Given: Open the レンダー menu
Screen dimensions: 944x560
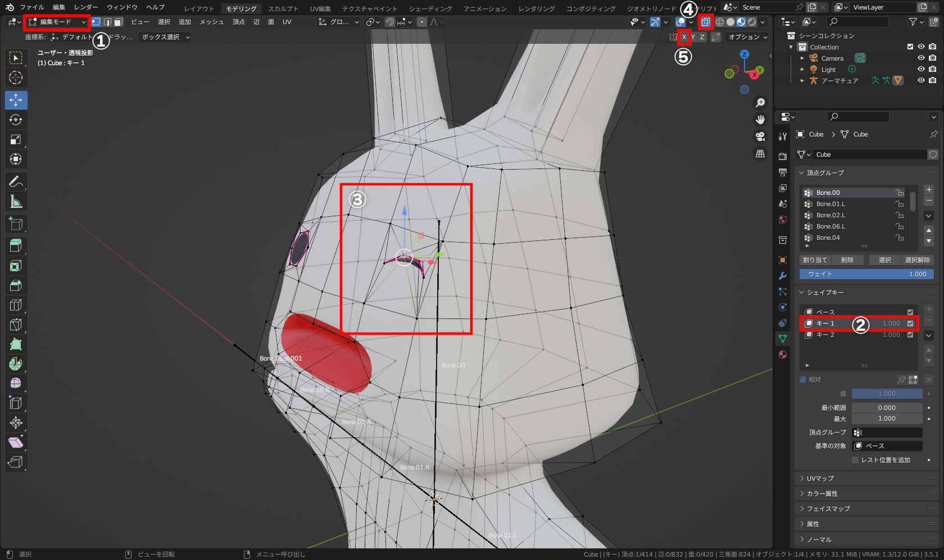Looking at the screenshot, I should coord(86,7).
